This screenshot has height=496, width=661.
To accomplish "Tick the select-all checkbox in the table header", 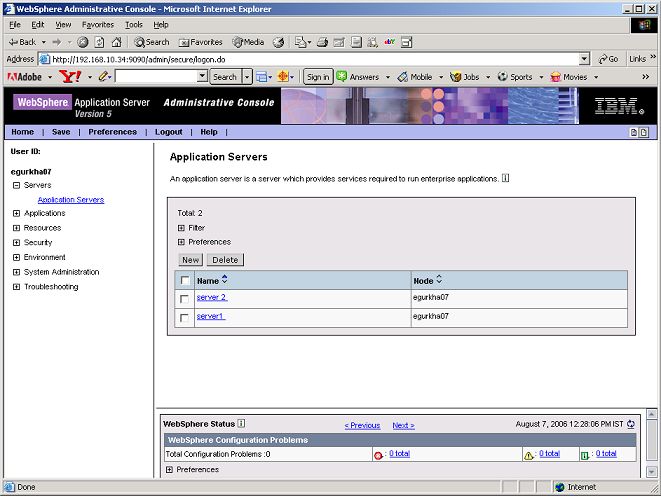I will [x=185, y=280].
